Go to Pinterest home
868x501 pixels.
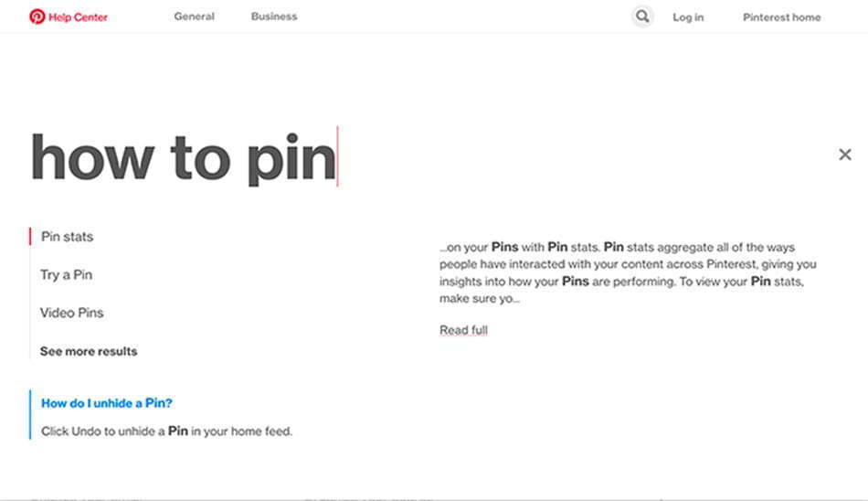[781, 17]
